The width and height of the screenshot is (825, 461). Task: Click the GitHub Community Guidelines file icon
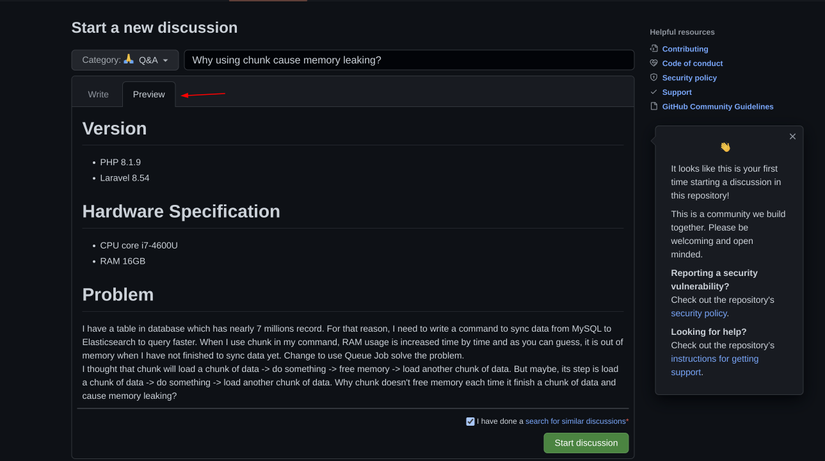click(x=654, y=106)
